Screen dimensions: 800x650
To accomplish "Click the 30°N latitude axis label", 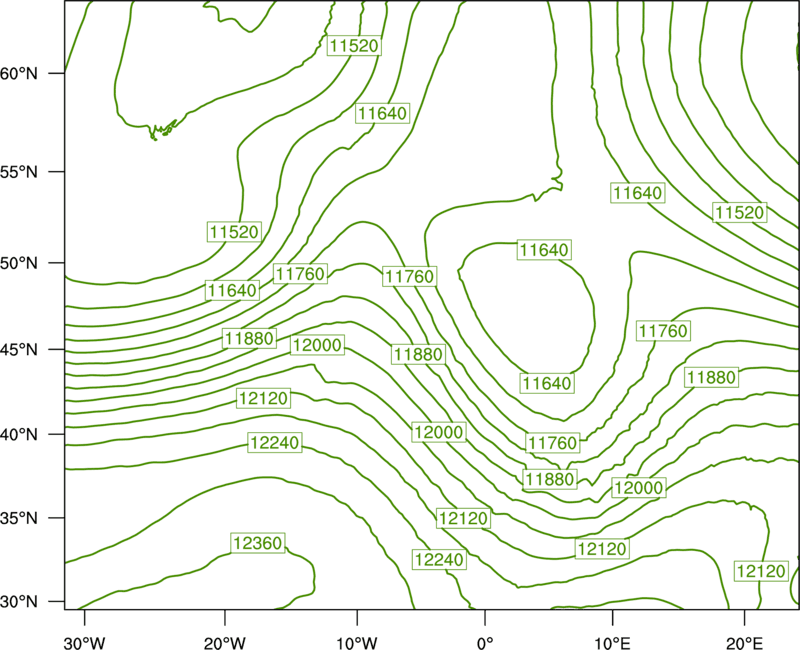I will (19, 602).
